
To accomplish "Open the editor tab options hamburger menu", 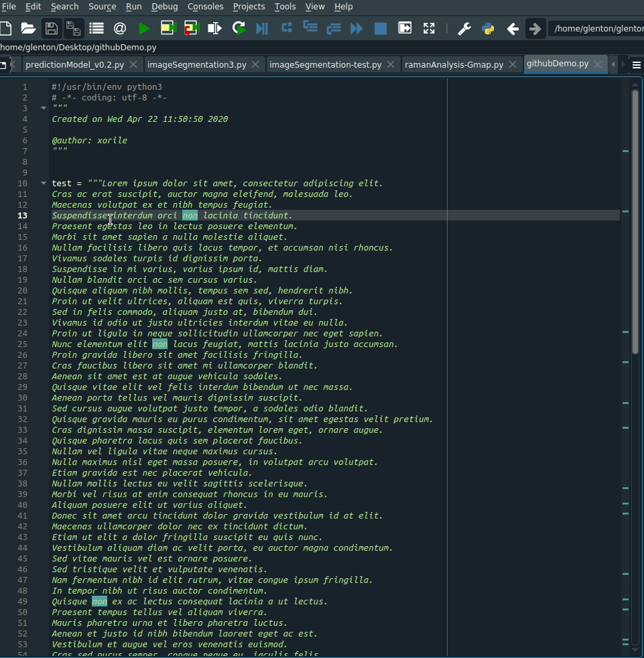I will pos(635,64).
